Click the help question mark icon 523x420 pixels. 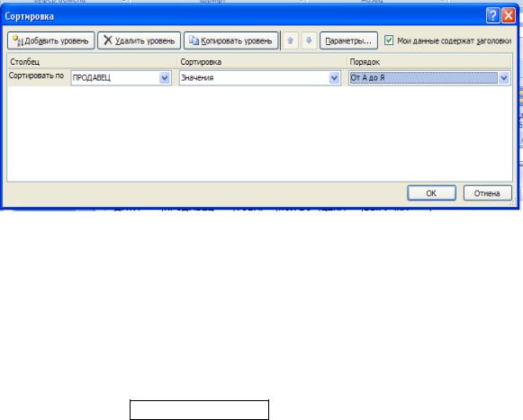pyautogui.click(x=493, y=15)
